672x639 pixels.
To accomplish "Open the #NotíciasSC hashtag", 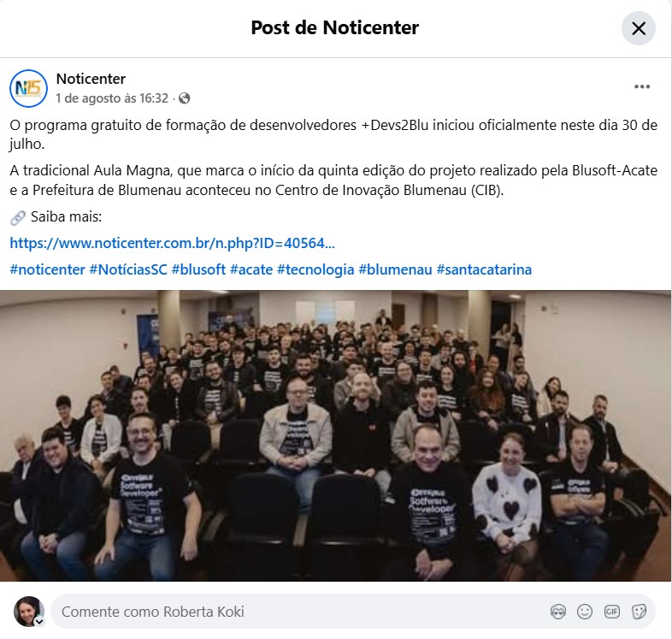I will click(128, 269).
